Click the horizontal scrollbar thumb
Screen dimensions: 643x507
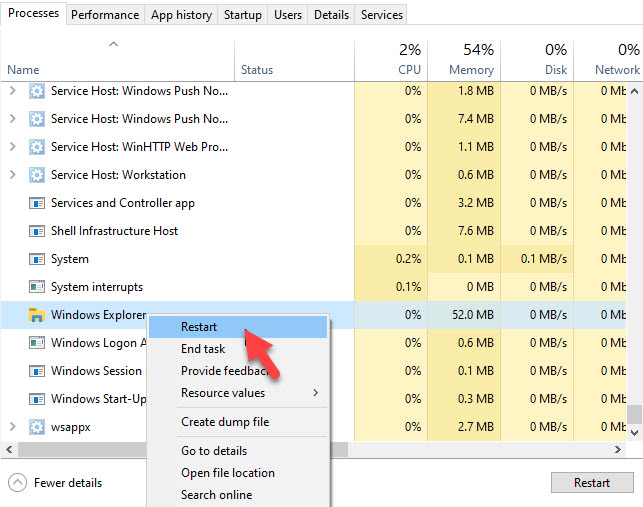pos(183,450)
